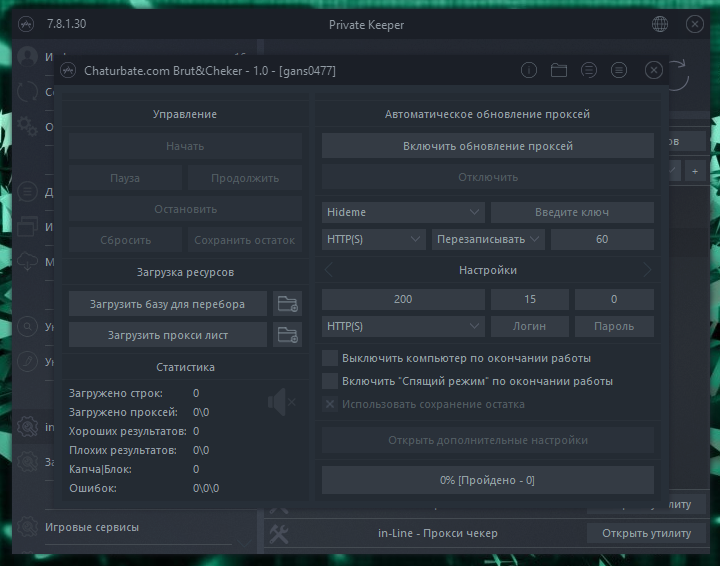Open the folder icon in Brut&Cheker title bar
The image size is (720, 566).
pyautogui.click(x=559, y=70)
